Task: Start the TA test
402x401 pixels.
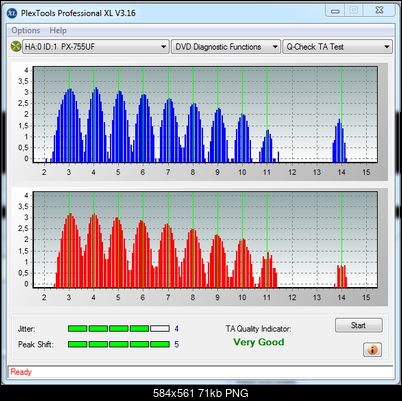Action: pos(358,325)
